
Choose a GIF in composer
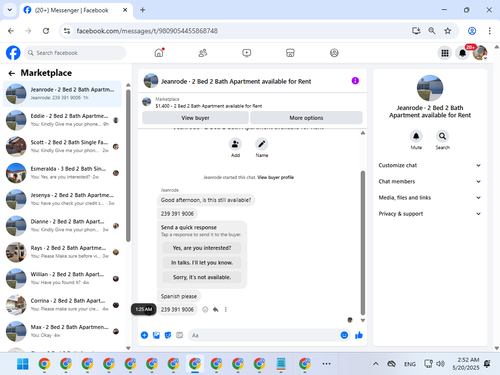pos(179,335)
